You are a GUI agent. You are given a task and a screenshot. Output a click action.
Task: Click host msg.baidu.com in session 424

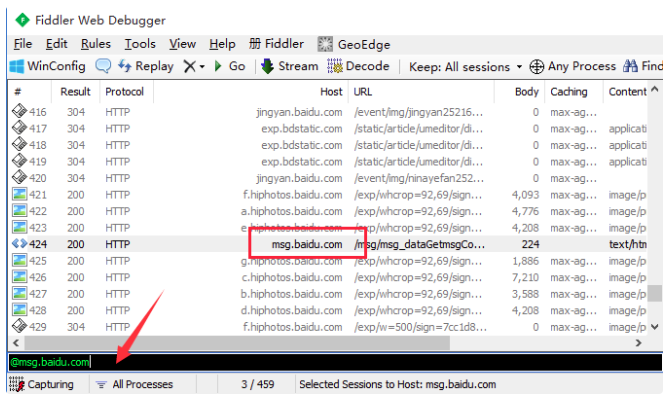pos(307,244)
